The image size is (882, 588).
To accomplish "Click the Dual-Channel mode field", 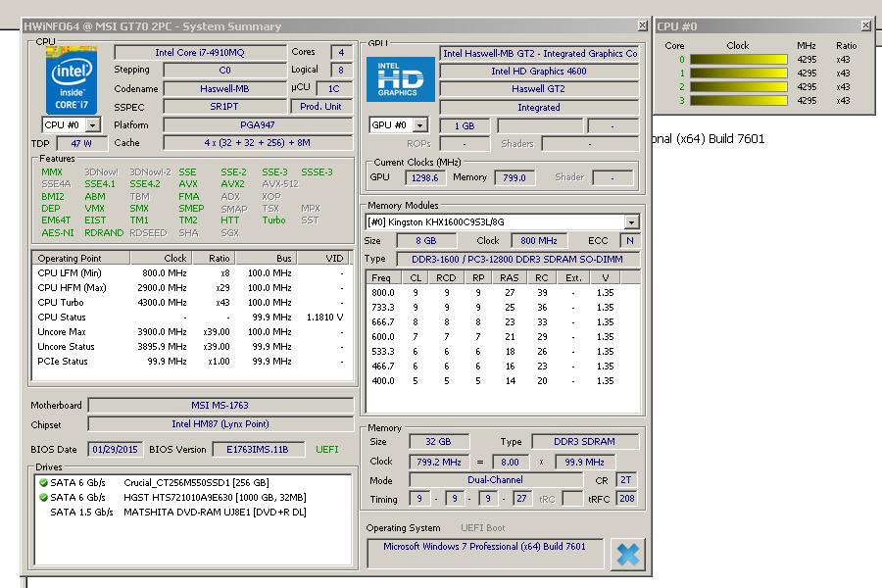I will click(x=495, y=480).
